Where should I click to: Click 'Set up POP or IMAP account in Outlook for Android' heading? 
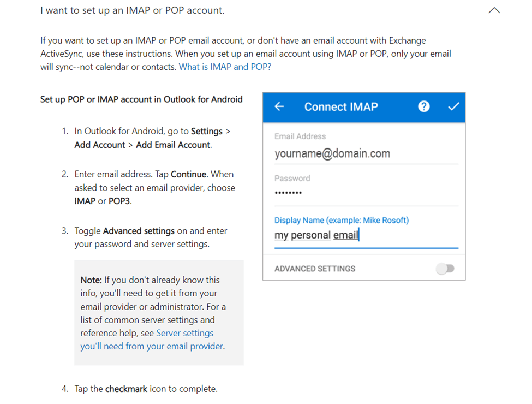[x=141, y=99]
